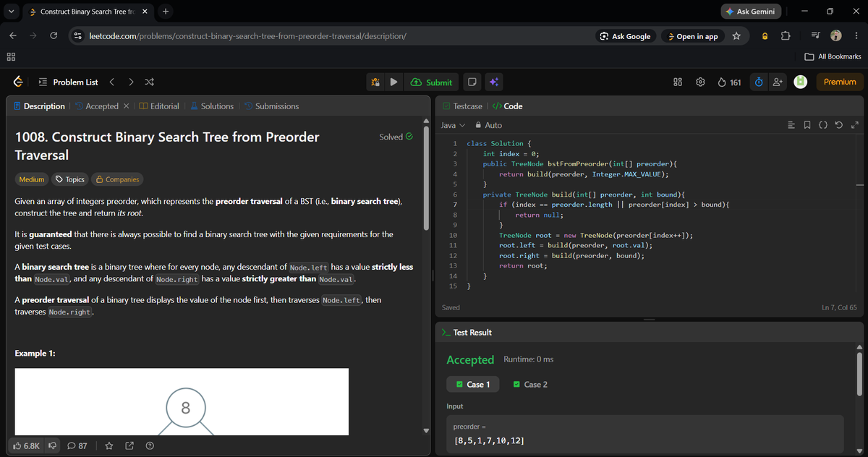Viewport: 868px width, 457px height.
Task: Go to the previous problem arrow
Action: point(111,82)
